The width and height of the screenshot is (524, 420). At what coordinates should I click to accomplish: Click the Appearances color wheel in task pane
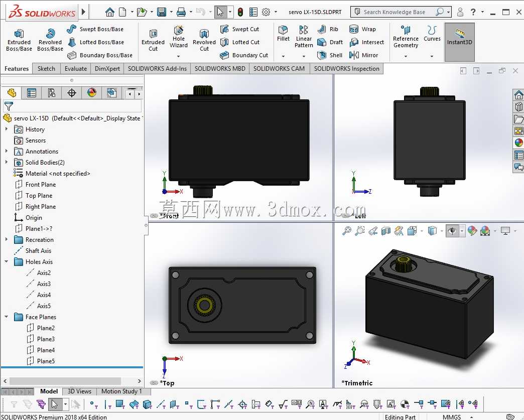[x=518, y=143]
